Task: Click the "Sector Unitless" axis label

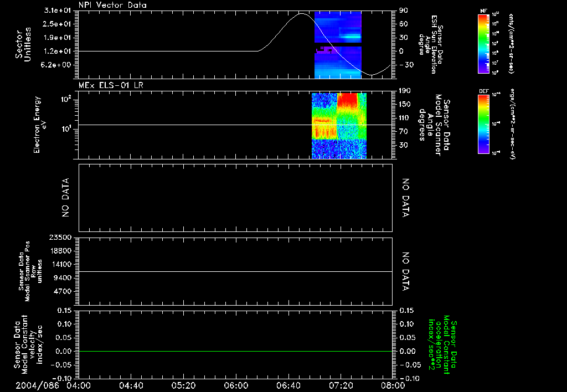Action: tap(23, 44)
